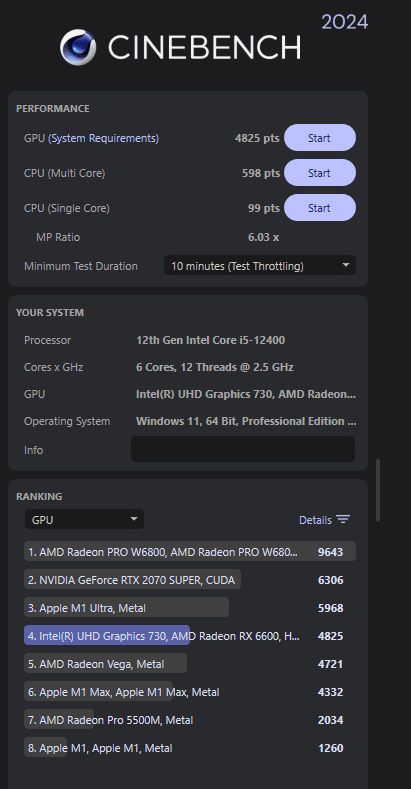This screenshot has height=789, width=411.
Task: Open the Minimum Test Duration dropdown
Action: tap(260, 266)
